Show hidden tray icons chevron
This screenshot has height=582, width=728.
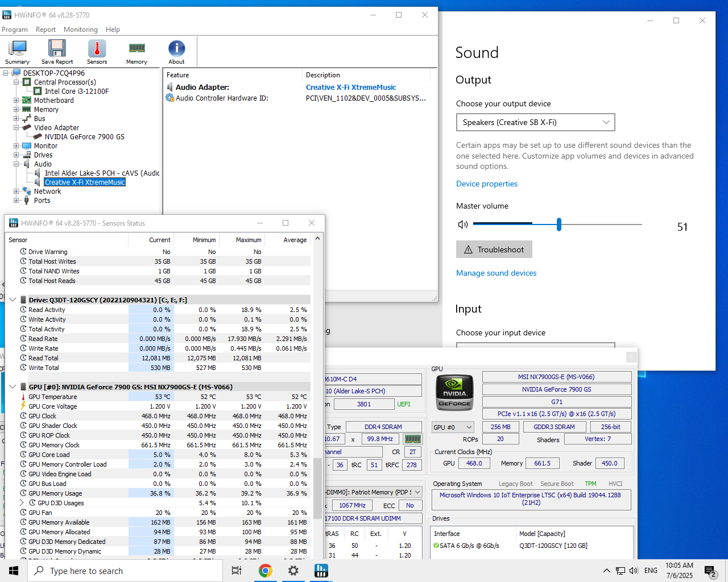click(606, 571)
